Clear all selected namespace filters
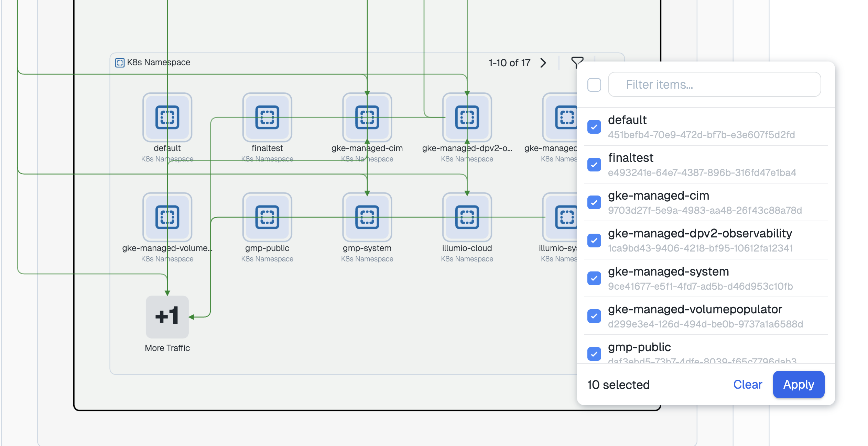Image resolution: width=868 pixels, height=446 pixels. click(748, 384)
